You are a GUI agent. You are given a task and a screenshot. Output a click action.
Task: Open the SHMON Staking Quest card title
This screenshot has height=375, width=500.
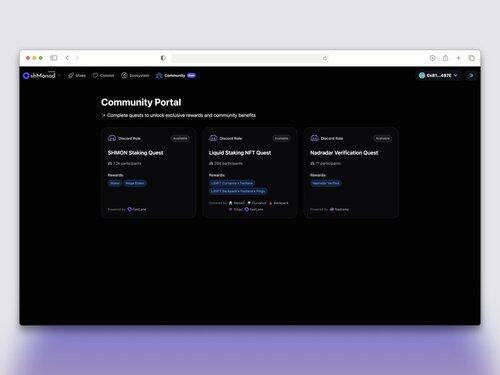(135, 153)
